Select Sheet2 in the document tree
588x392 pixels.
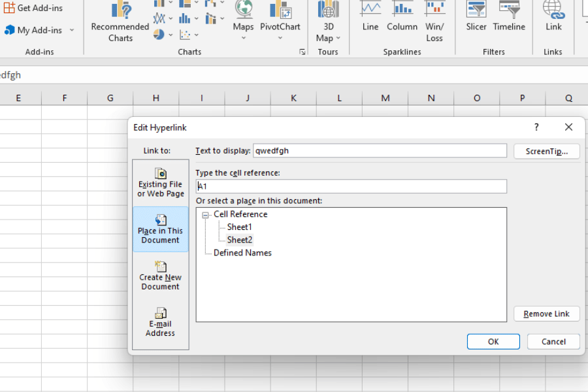click(240, 239)
